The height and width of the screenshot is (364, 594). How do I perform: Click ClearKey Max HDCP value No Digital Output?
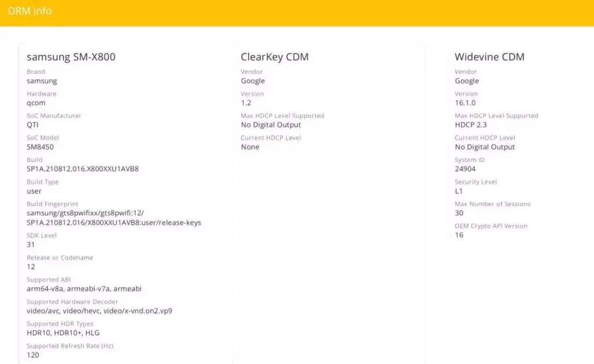pyautogui.click(x=271, y=125)
